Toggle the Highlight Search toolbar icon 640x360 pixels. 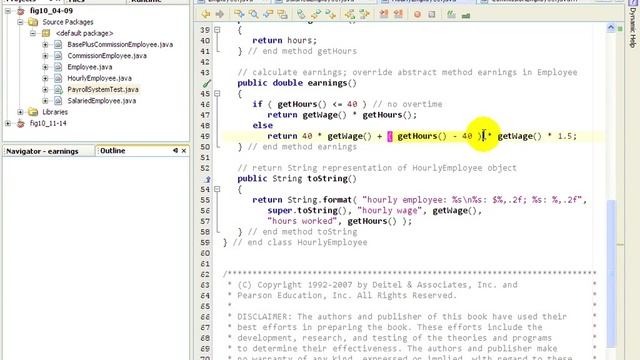click(x=282, y=15)
